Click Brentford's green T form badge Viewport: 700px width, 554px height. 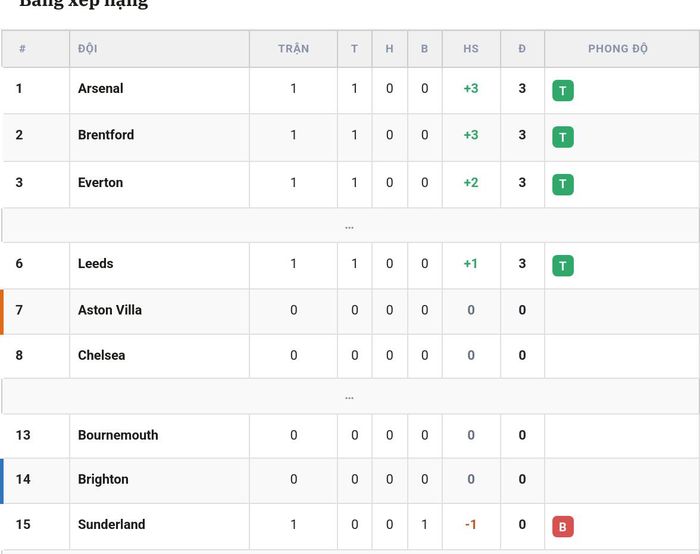point(562,137)
